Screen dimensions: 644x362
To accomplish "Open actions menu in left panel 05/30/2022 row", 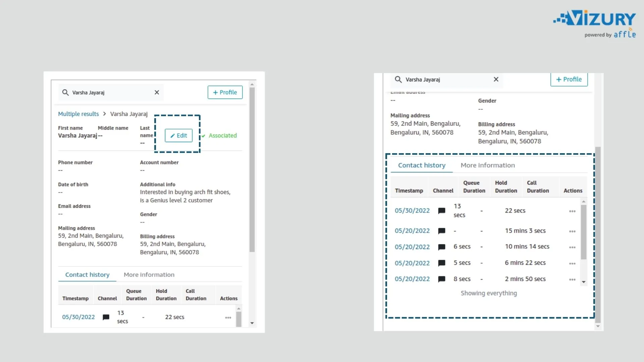I will (228, 317).
